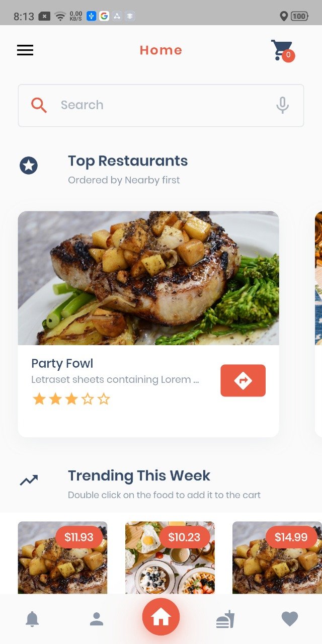
Task: Open the shopping cart
Action: [x=283, y=51]
